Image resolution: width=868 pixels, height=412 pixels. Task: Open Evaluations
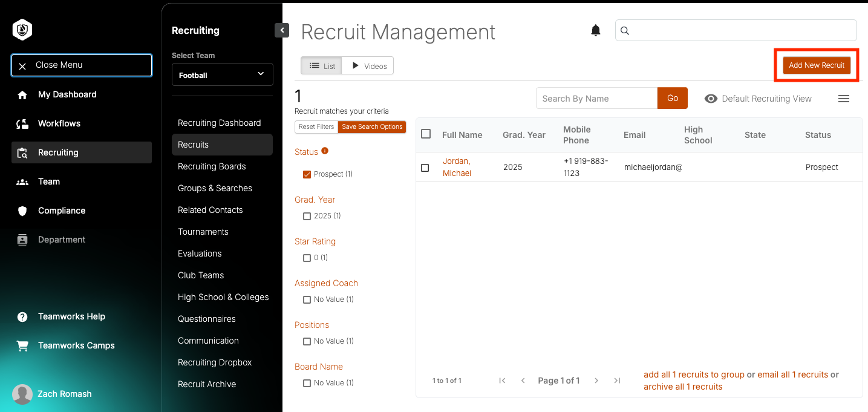tap(200, 253)
